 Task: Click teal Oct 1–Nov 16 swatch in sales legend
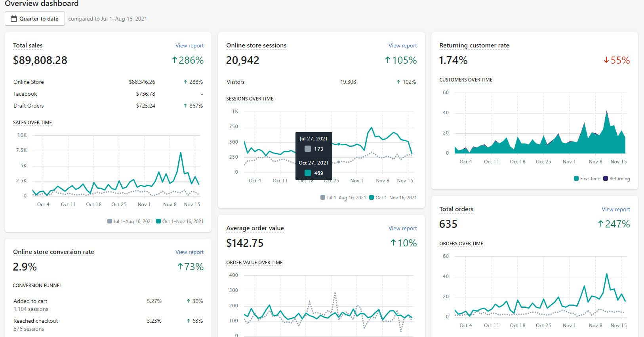158,221
